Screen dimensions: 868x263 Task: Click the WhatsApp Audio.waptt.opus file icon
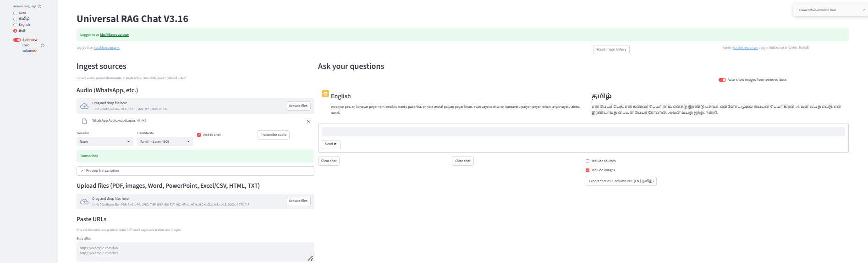point(84,121)
